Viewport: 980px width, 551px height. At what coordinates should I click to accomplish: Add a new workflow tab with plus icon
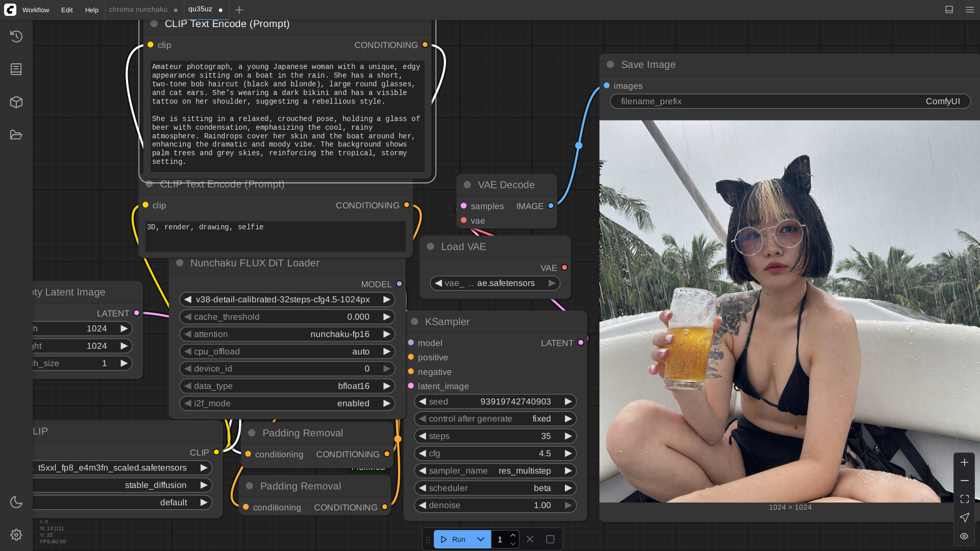click(239, 10)
